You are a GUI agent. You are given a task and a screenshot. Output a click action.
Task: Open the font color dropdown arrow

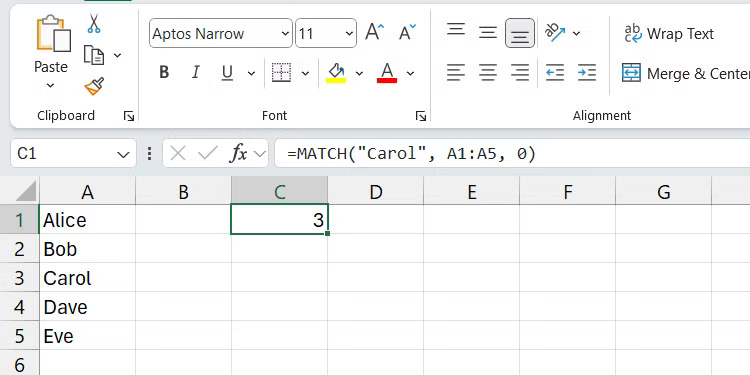[410, 73]
